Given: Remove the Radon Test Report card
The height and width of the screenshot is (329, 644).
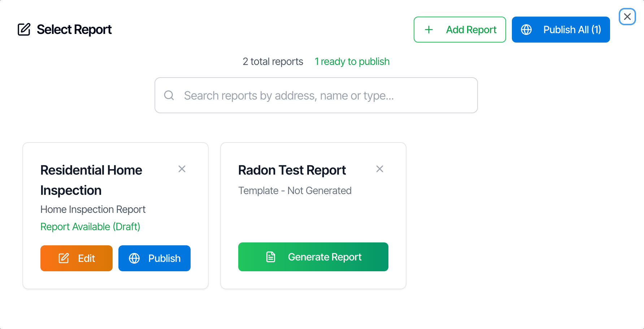Looking at the screenshot, I should (380, 169).
